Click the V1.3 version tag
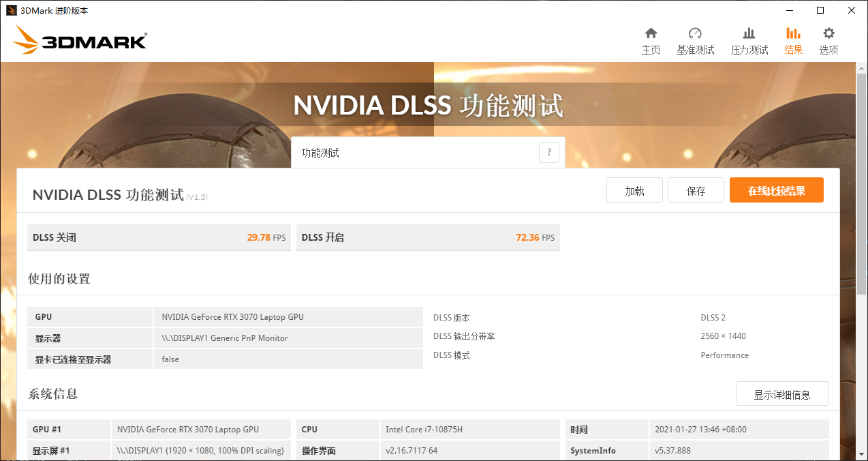The image size is (868, 461). [197, 197]
